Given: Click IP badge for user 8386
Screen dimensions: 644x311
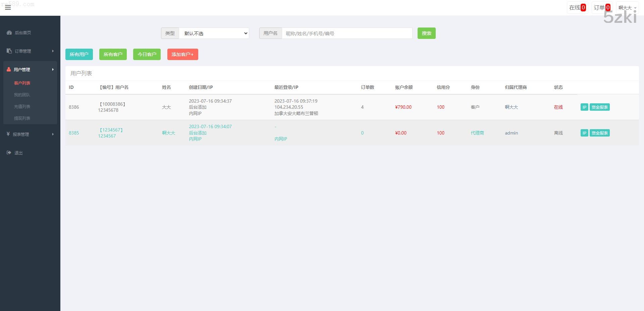Looking at the screenshot, I should pyautogui.click(x=584, y=107).
